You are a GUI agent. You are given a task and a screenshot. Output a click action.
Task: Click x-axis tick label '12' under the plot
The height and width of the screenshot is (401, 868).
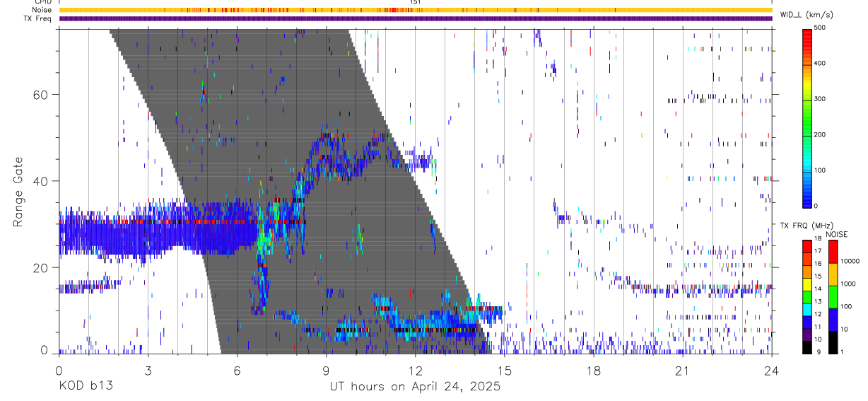pyautogui.click(x=415, y=370)
